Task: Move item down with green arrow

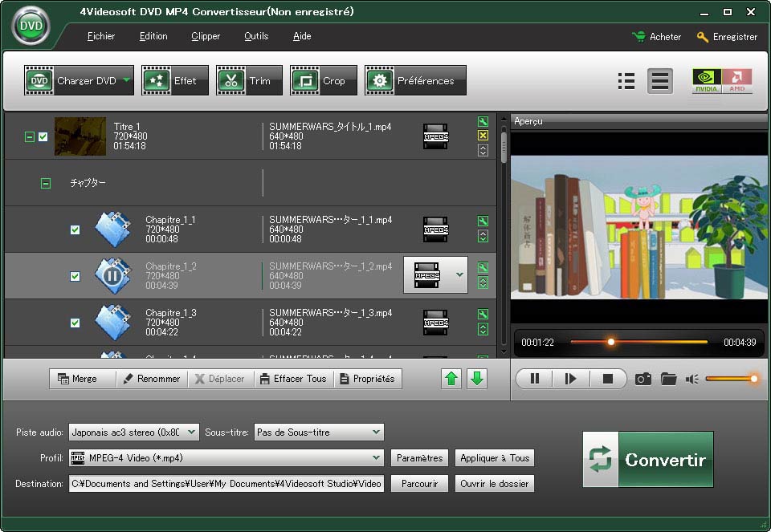Action: click(x=477, y=379)
